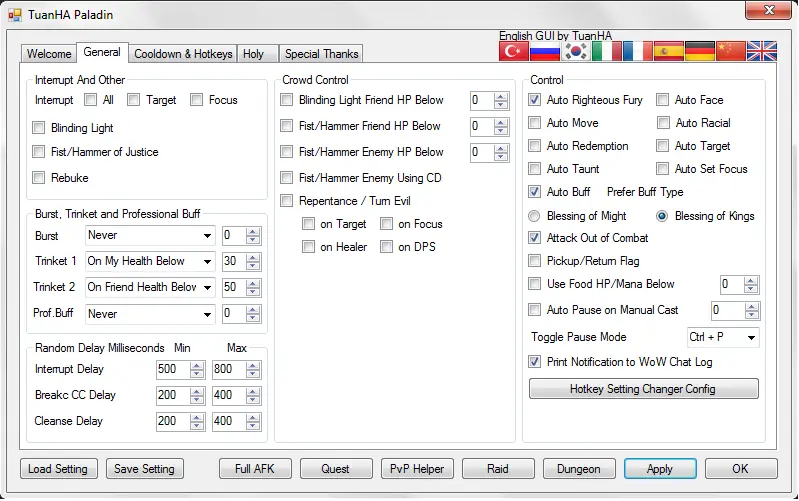Viewport: 799px width, 501px height.
Task: Enable Interrupt All checkbox
Action: (91, 99)
